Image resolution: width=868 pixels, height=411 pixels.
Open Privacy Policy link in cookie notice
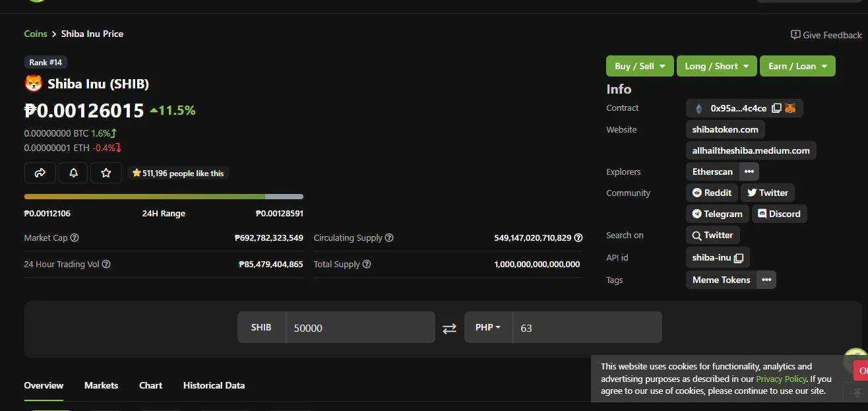tap(781, 379)
